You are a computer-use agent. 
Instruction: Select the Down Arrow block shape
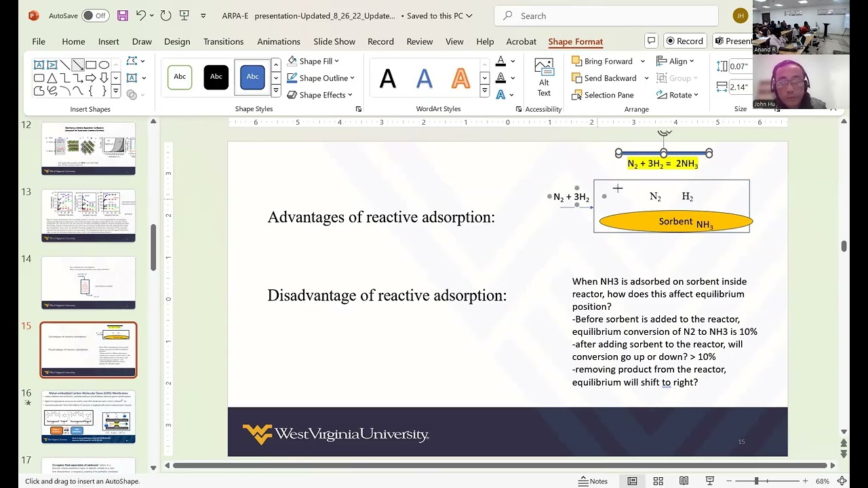104,78
